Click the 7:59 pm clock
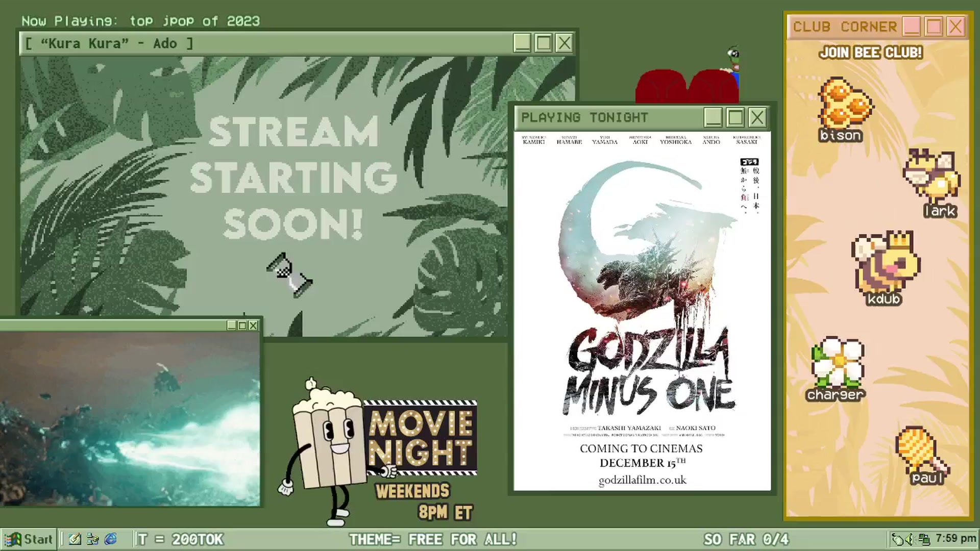This screenshot has width=980, height=551. coord(955,539)
